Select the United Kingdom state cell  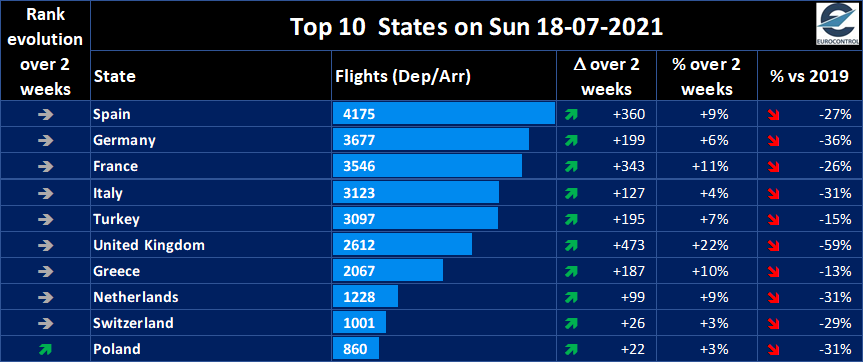pos(210,245)
